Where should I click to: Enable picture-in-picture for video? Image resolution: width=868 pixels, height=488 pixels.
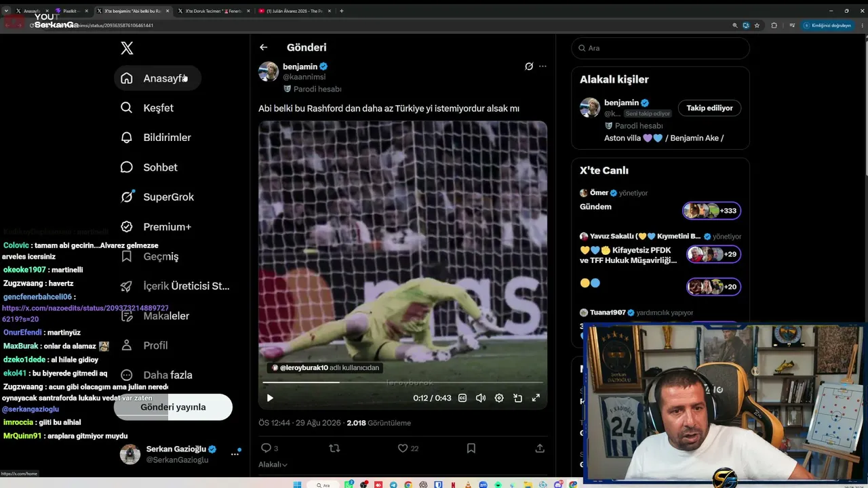517,398
